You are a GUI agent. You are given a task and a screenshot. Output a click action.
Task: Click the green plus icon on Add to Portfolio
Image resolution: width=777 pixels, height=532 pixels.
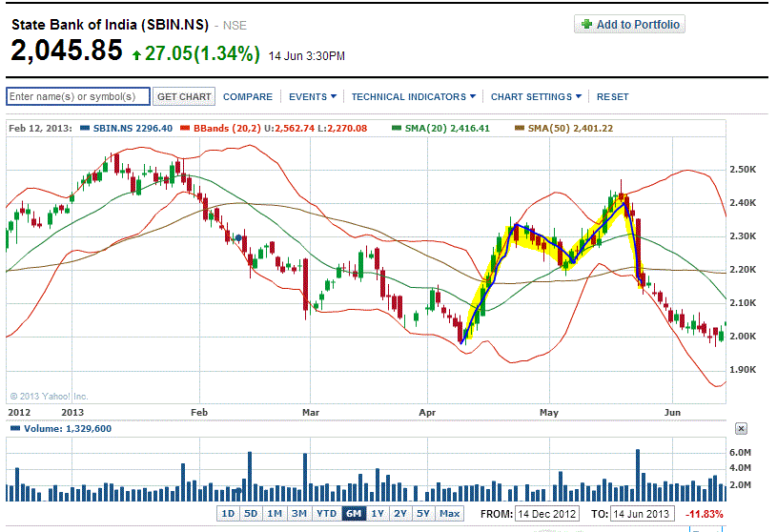[x=586, y=24]
